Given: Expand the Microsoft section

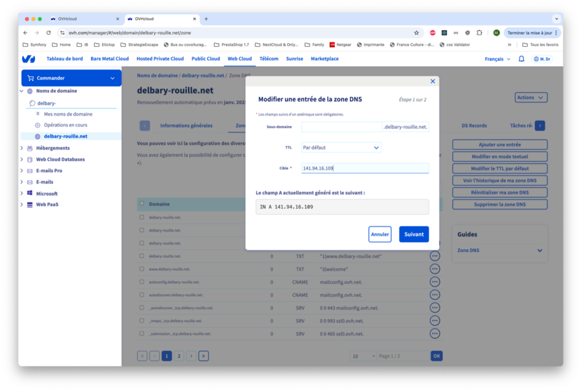Looking at the screenshot, I should [22, 193].
